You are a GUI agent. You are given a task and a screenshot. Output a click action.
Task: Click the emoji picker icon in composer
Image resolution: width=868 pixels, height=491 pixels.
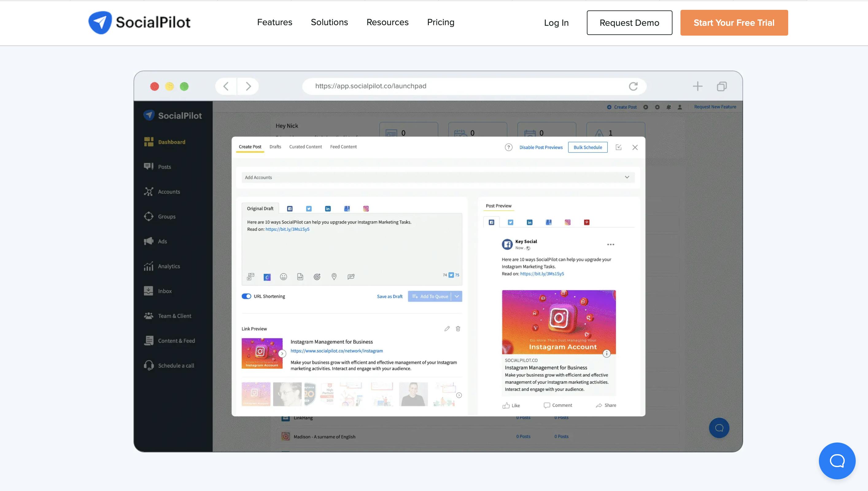pos(283,276)
